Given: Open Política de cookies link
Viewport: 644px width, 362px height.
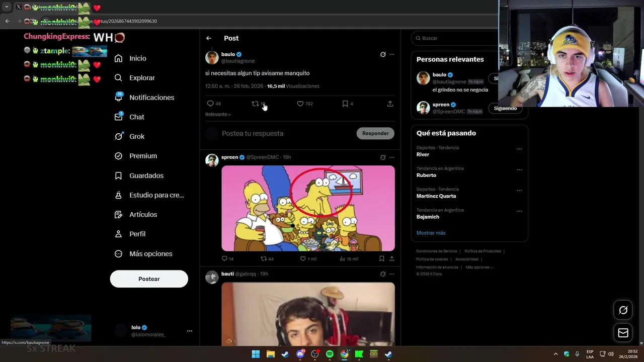Looking at the screenshot, I should (432, 259).
